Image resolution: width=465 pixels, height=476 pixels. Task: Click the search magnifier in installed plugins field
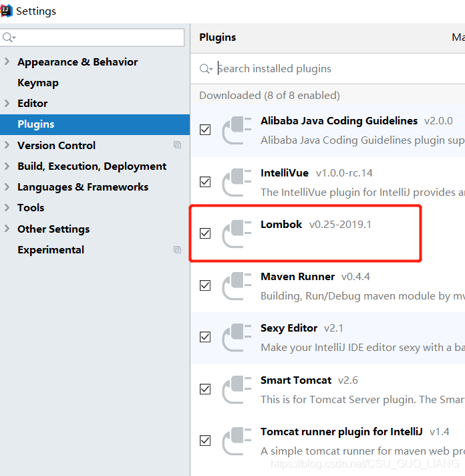(206, 69)
